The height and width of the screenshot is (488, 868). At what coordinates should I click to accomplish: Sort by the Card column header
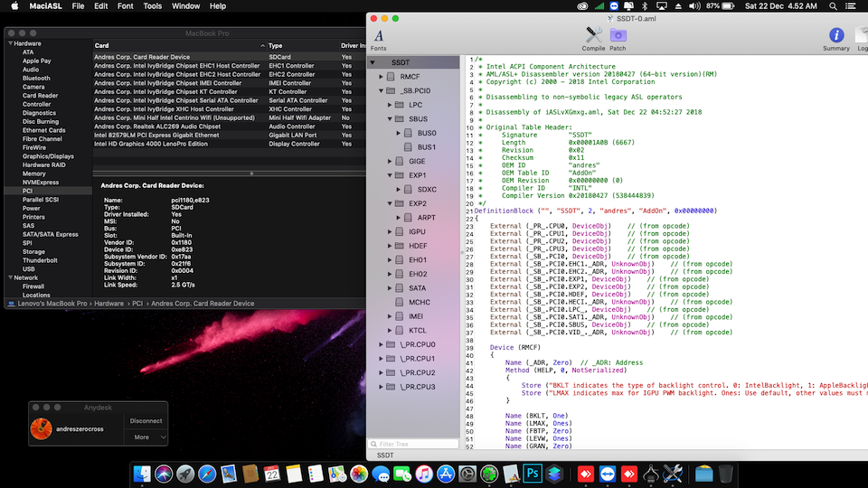click(179, 46)
